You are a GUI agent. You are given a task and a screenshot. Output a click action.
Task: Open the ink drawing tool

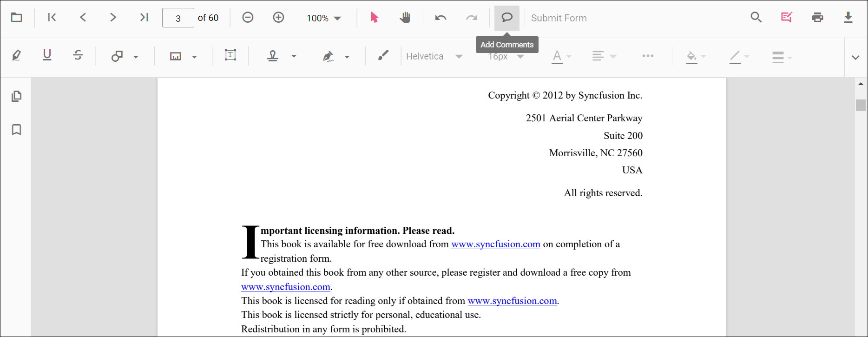[383, 56]
